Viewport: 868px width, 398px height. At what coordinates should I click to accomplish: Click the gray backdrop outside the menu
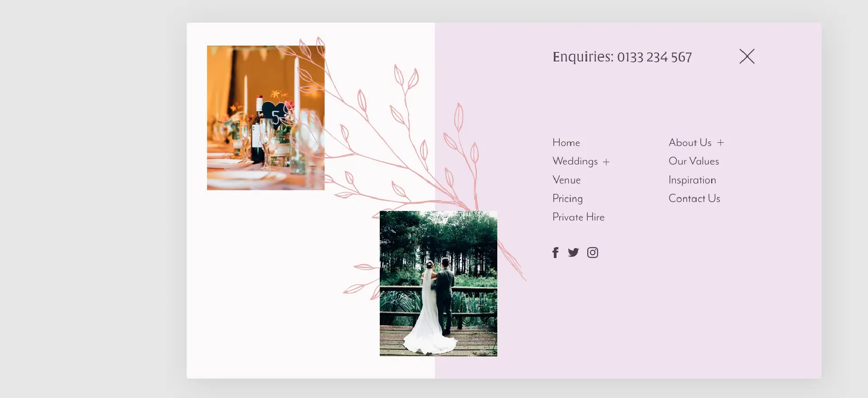point(90,199)
